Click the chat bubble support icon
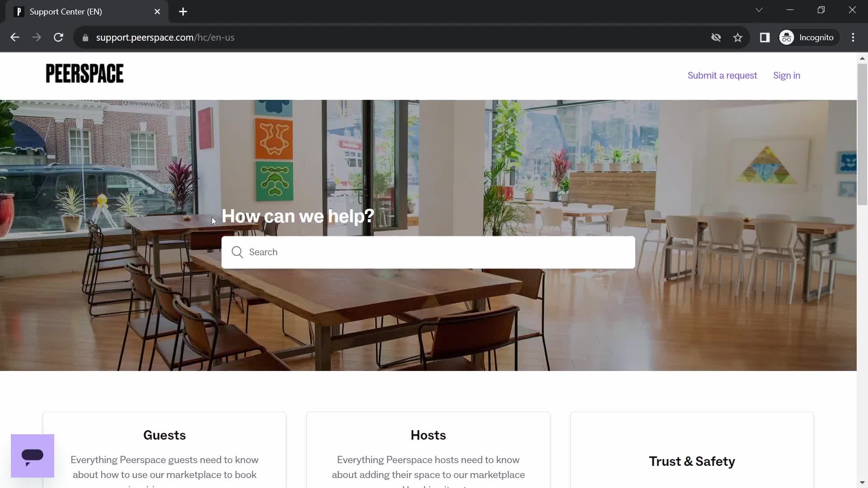Screen dimensions: 868x488 (32, 456)
